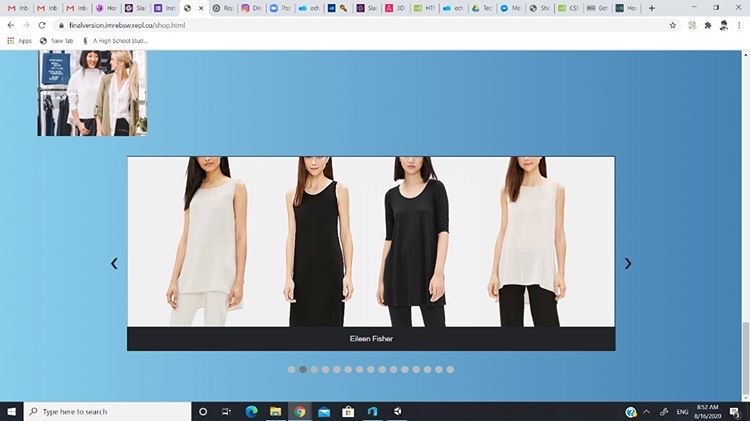Show the next carousel slide arrow
Viewport: 750px width, 421px height.
click(x=628, y=264)
